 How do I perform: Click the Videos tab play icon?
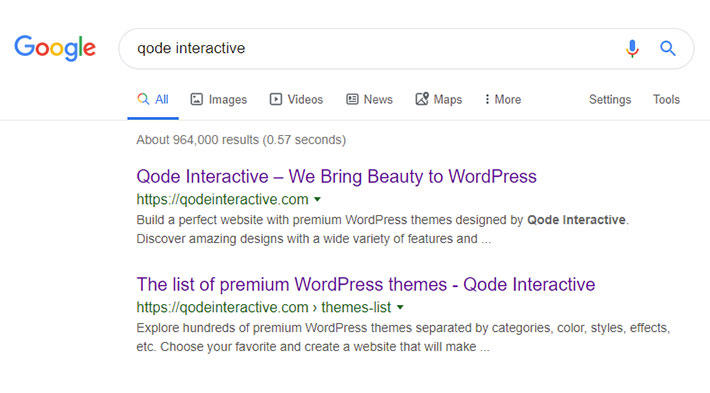pos(276,99)
